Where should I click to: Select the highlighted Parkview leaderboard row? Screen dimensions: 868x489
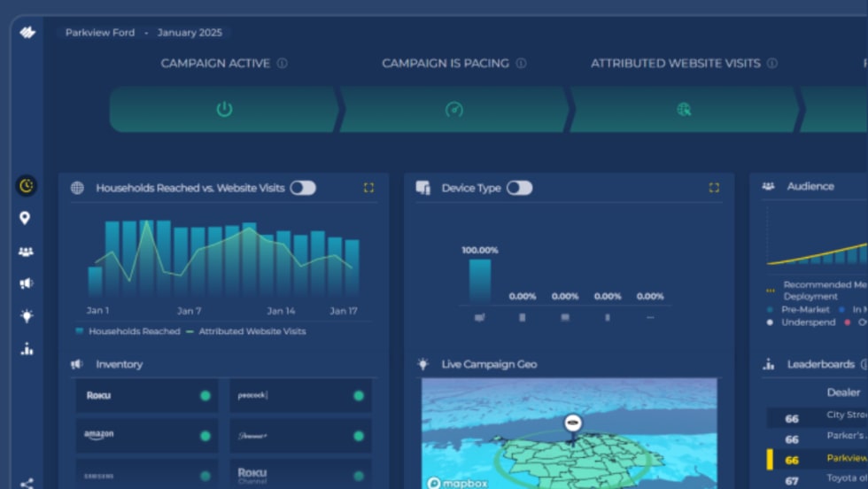[817, 459]
